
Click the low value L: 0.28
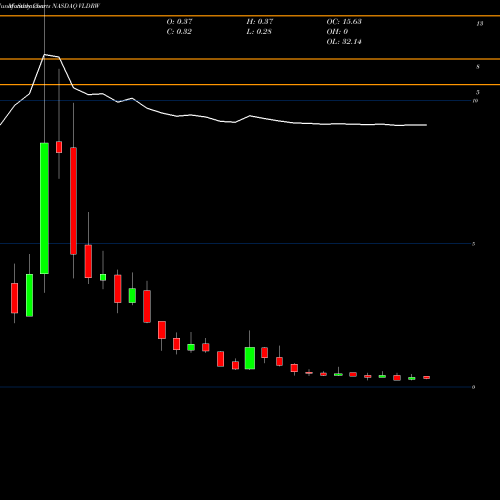[x=259, y=32]
